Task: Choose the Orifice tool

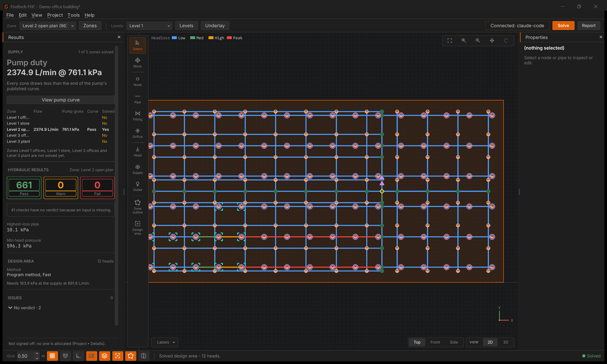Action: pos(138,133)
